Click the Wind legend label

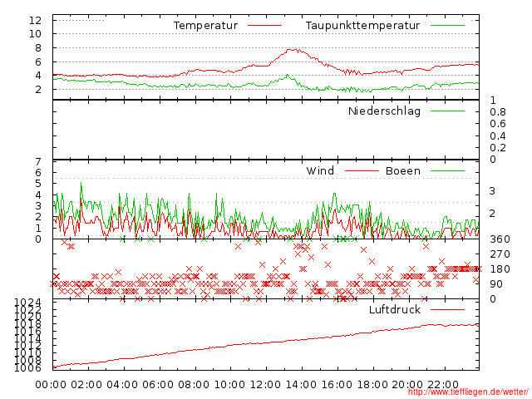[x=320, y=170]
